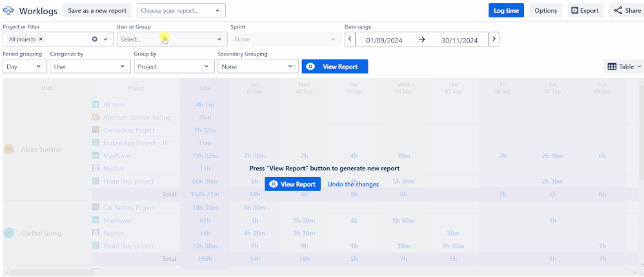Click Kraken App Project - TP name
This screenshot has width=644, height=277.
[136, 143]
